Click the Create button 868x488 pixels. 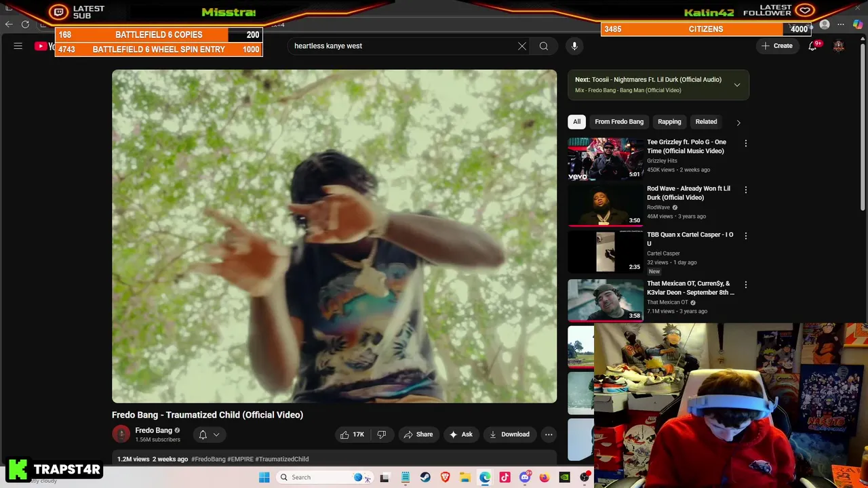click(x=777, y=46)
